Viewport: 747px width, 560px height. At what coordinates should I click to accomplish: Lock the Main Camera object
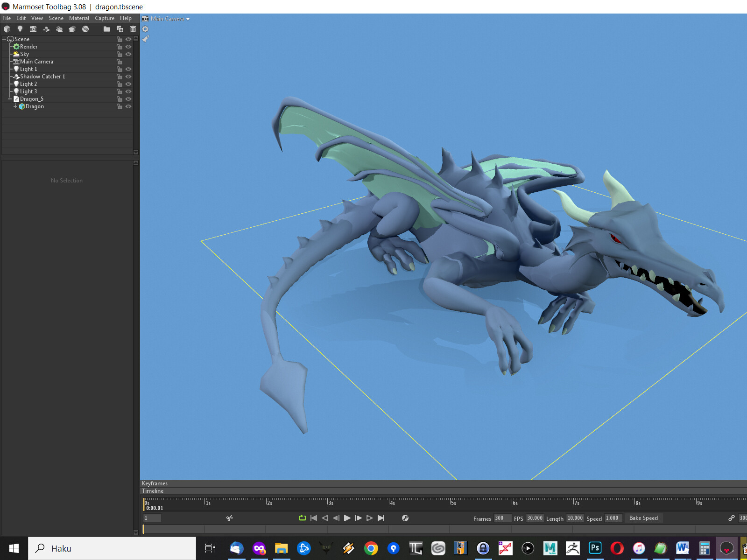coord(120,62)
